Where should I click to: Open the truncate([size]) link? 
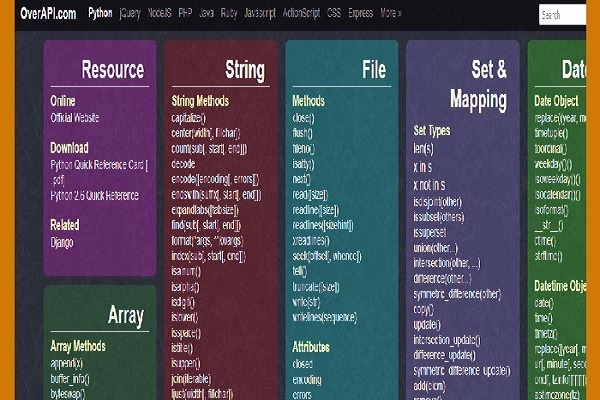(x=316, y=287)
